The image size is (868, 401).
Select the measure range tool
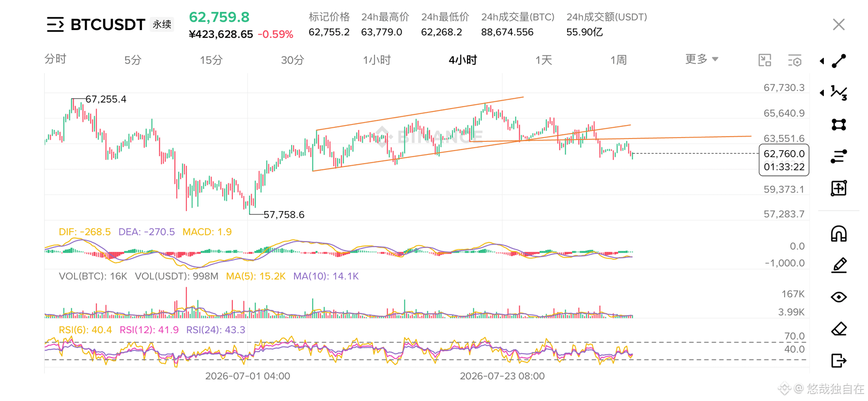tap(839, 188)
